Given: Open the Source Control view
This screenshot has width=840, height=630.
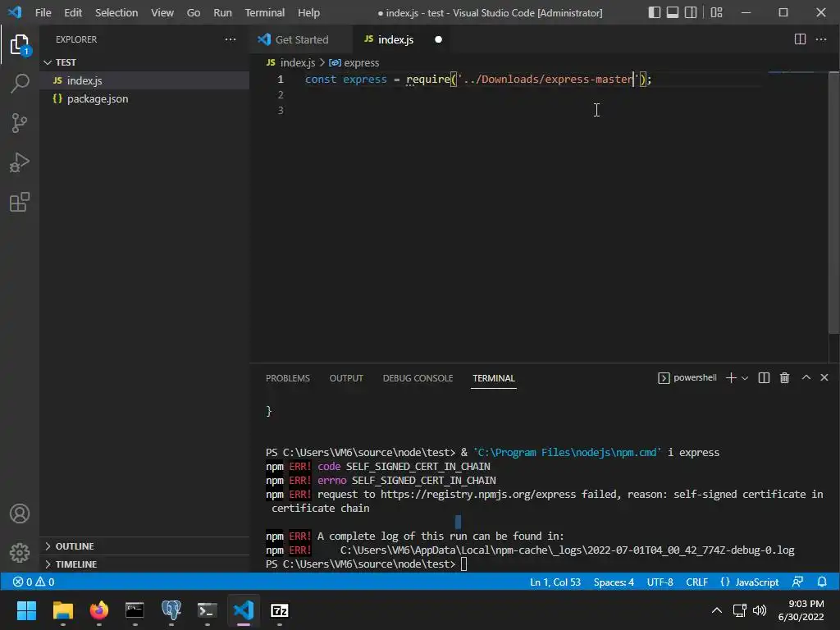Looking at the screenshot, I should (x=20, y=123).
